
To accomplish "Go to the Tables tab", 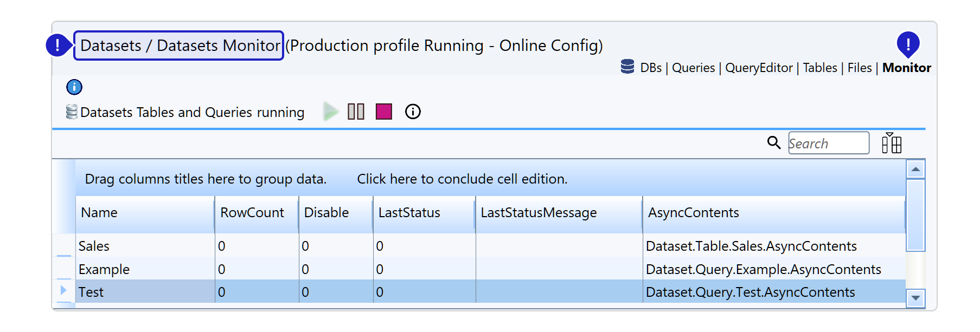I will click(x=820, y=68).
